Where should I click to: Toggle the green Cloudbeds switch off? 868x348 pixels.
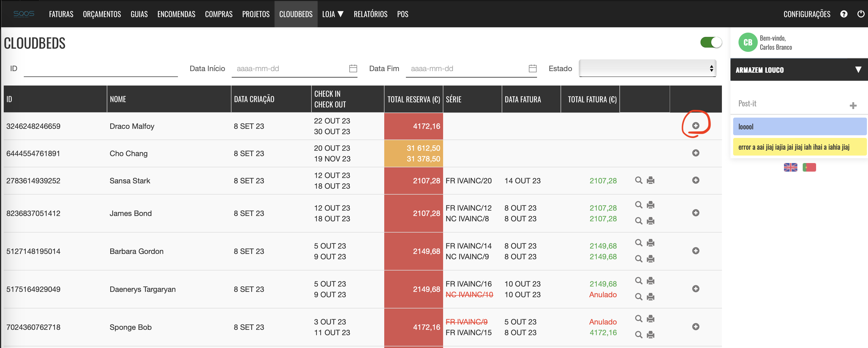pyautogui.click(x=711, y=42)
